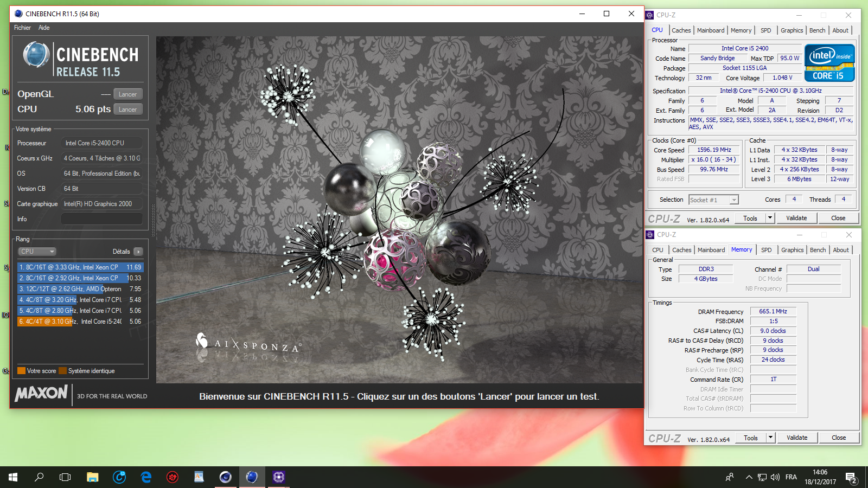
Task: Open SPD tab in upper CPU-Z
Action: point(765,30)
